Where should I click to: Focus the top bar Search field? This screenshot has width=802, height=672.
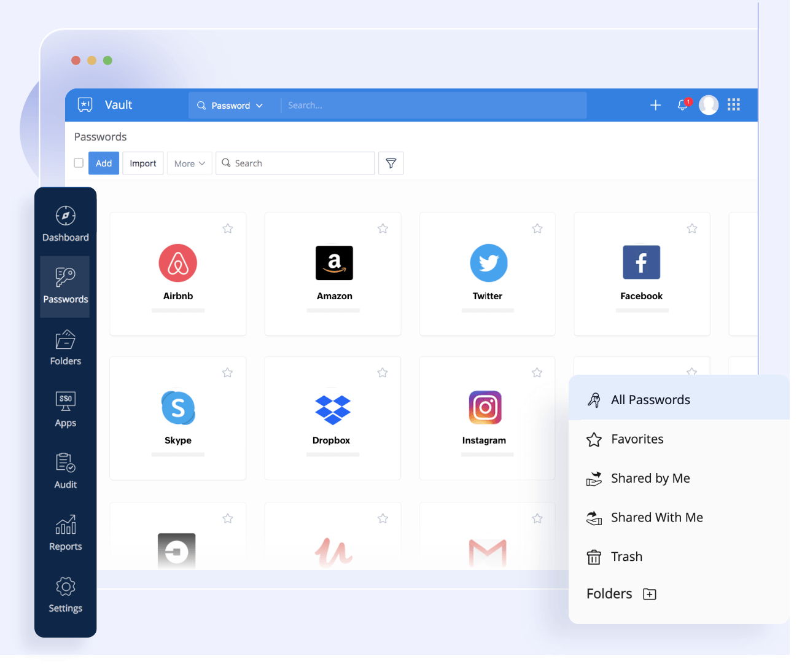(x=434, y=106)
